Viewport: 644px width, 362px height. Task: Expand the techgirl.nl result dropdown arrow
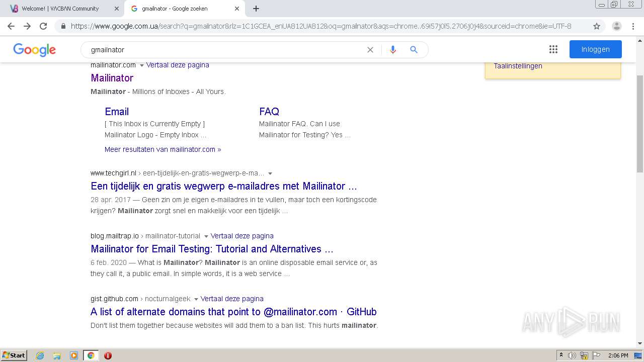point(270,173)
